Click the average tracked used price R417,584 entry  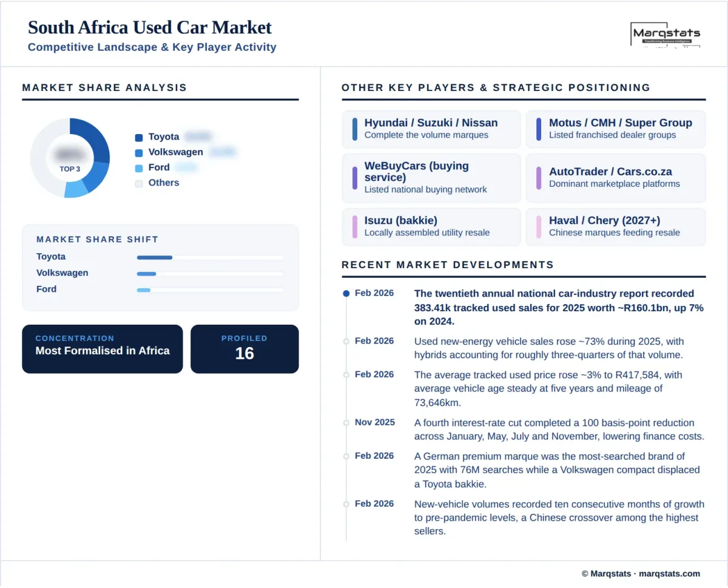pyautogui.click(x=548, y=388)
